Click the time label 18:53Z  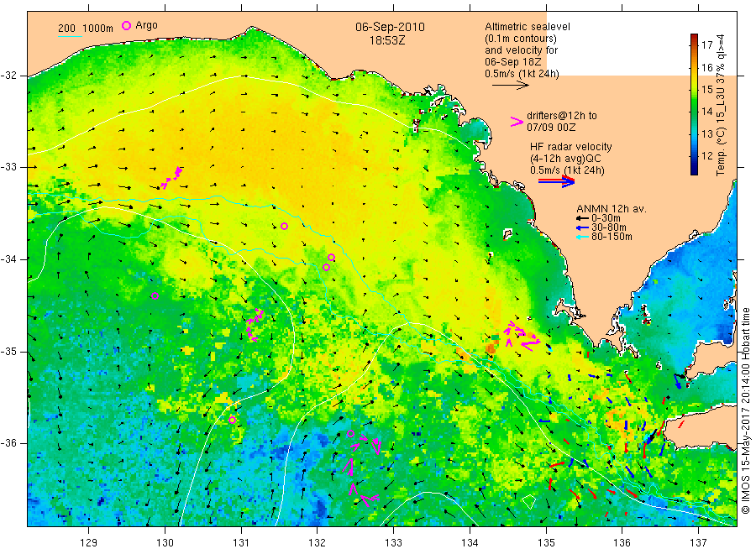click(387, 40)
